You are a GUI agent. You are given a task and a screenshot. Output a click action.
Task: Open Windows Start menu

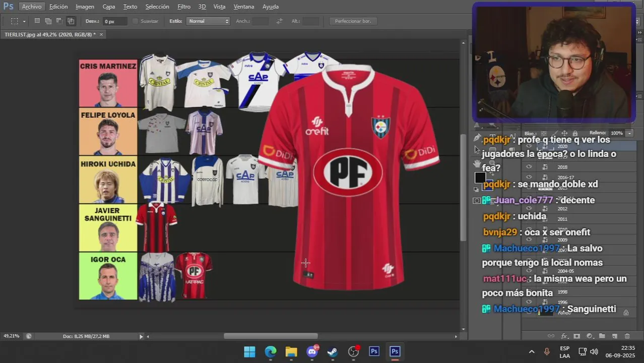click(249, 351)
